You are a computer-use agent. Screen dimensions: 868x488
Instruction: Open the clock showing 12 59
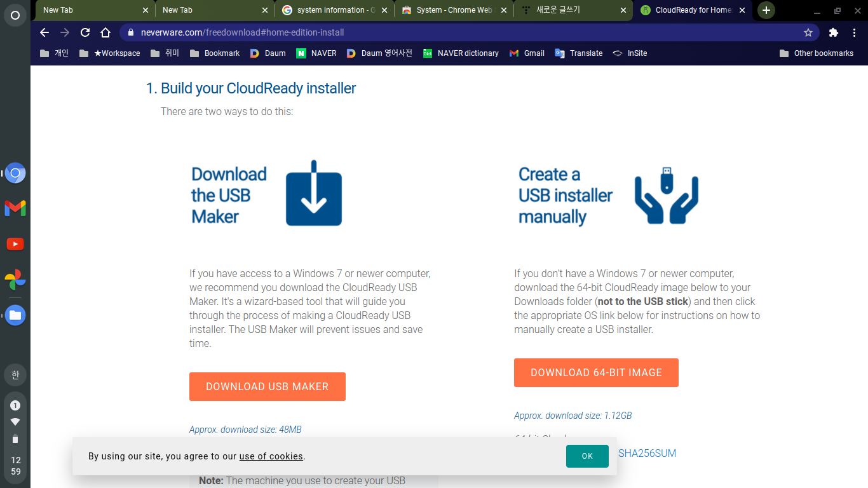point(15,466)
